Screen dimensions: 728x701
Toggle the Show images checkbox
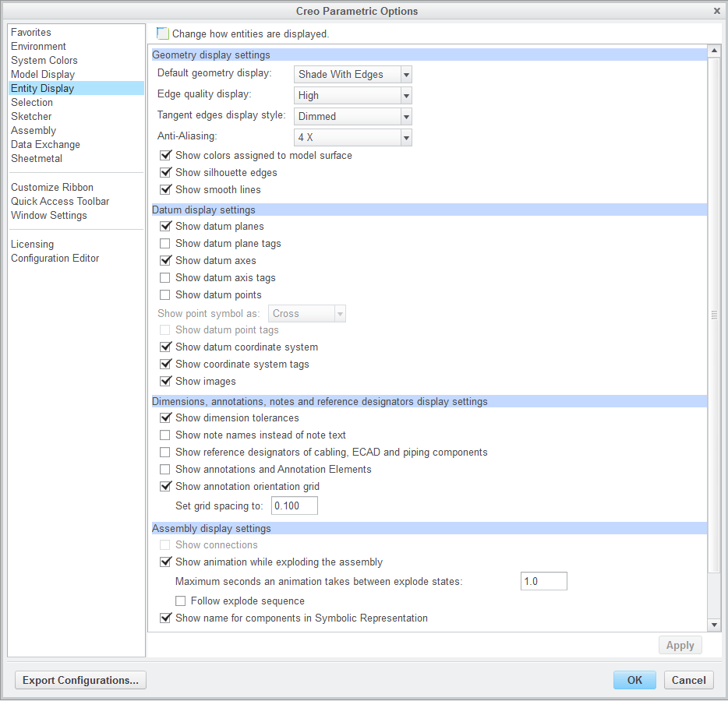coord(165,382)
